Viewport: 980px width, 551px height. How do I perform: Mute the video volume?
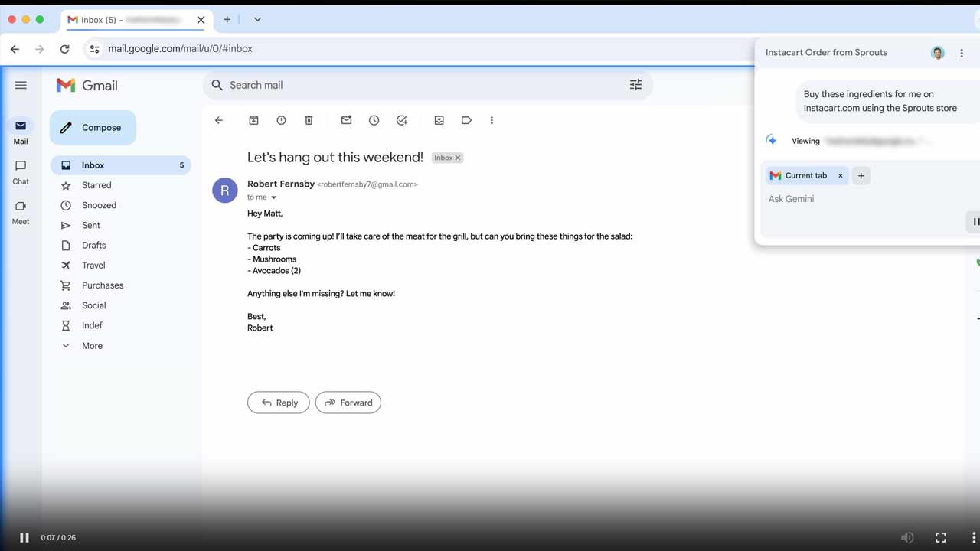[907, 537]
